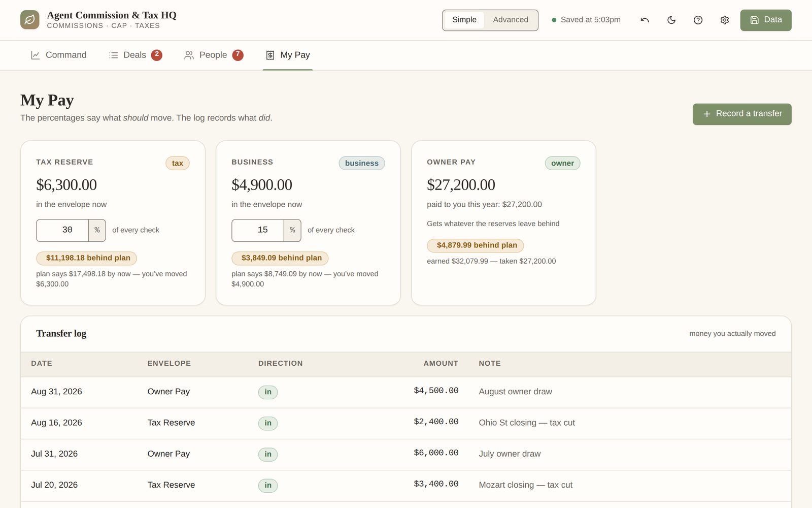Click the Deals list icon

click(113, 55)
